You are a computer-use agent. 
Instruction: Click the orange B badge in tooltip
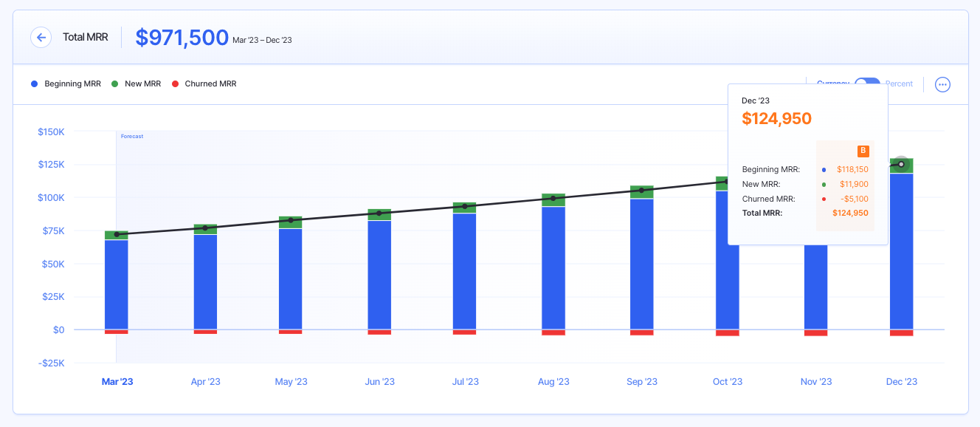[x=863, y=151]
